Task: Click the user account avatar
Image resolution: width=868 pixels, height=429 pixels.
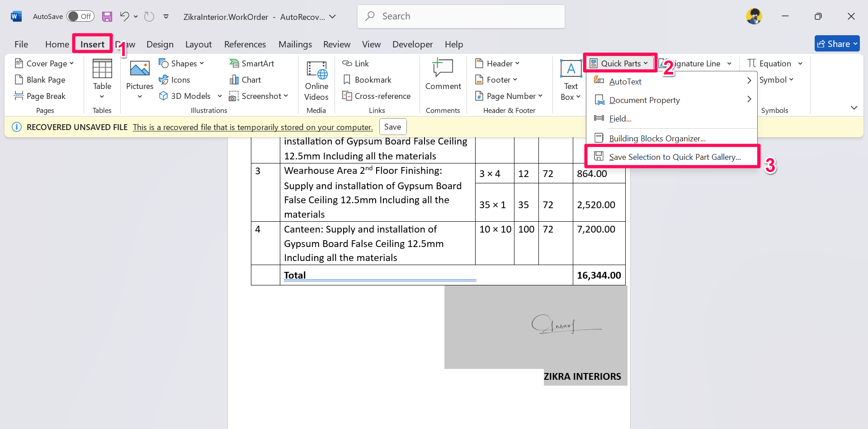Action: 754,16
